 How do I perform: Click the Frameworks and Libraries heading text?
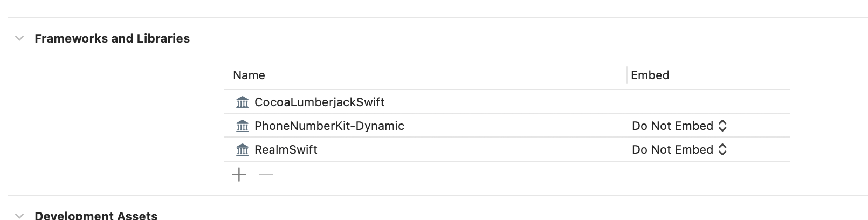[x=112, y=38]
